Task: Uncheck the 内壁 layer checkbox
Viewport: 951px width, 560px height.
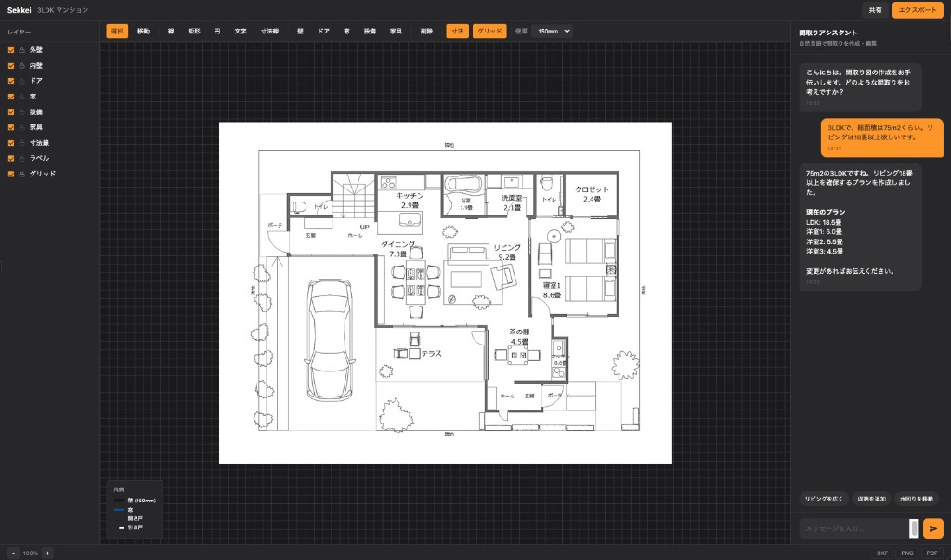Action: (x=11, y=66)
